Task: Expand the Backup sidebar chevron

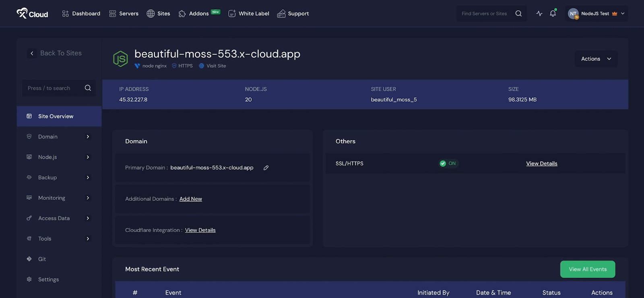Action: coord(88,177)
